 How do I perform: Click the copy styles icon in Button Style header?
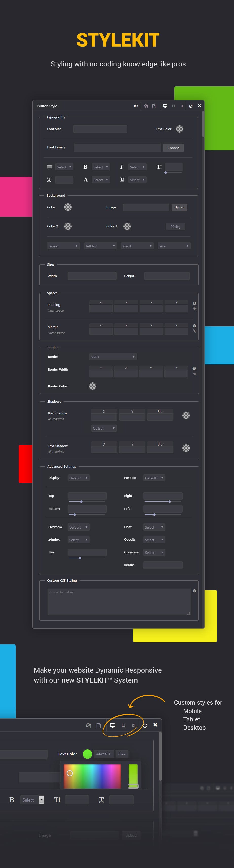coord(146,106)
